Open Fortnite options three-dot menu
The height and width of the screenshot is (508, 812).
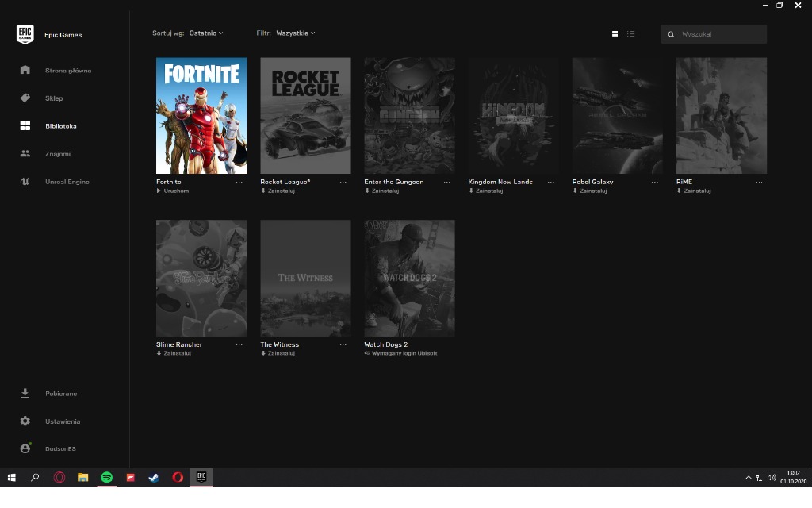point(239,182)
